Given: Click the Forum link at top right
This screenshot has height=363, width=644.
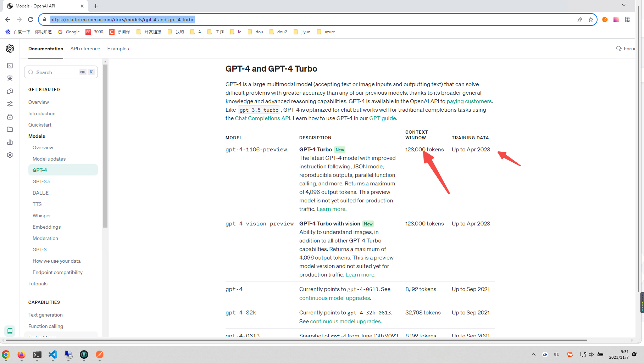Looking at the screenshot, I should point(626,49).
